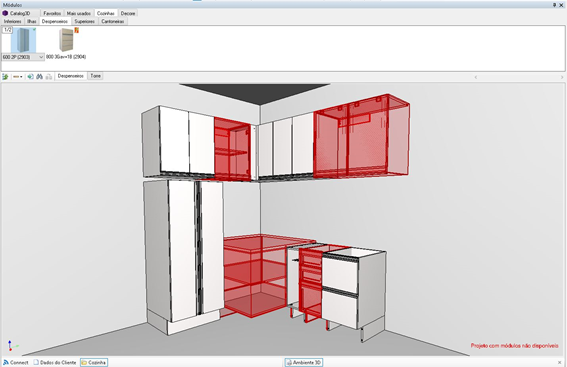This screenshot has height=367, width=567.
Task: Click the green arrows refresh modules icon
Action: (x=5, y=76)
